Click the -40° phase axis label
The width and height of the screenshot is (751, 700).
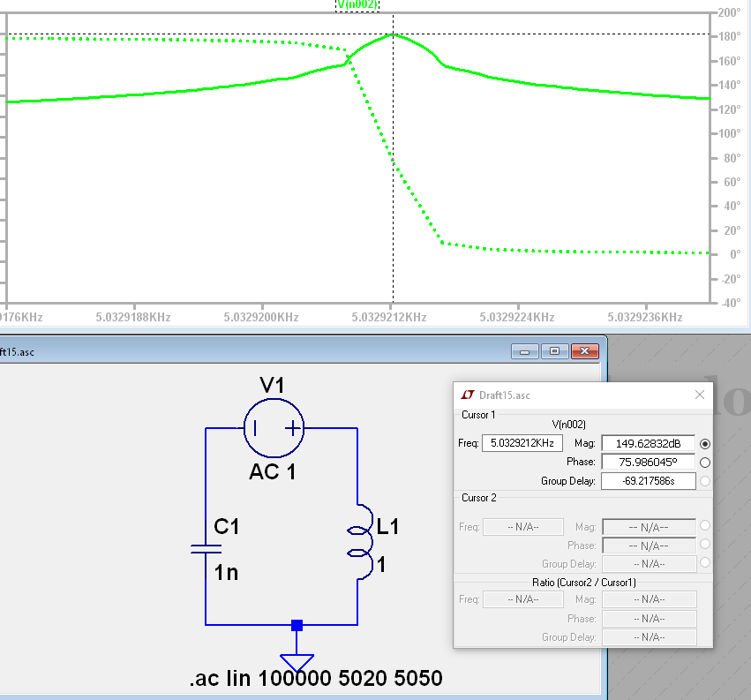point(731,303)
